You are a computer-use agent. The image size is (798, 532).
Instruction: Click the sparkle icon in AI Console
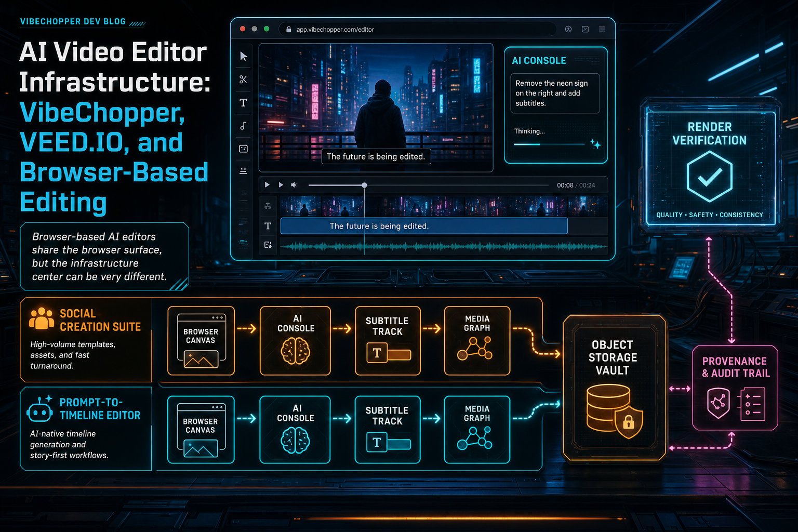tap(595, 144)
